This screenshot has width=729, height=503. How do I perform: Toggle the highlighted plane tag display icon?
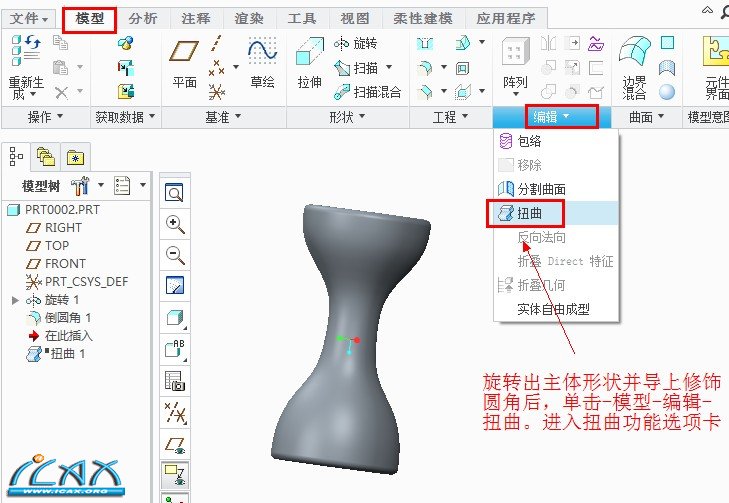coord(174,474)
